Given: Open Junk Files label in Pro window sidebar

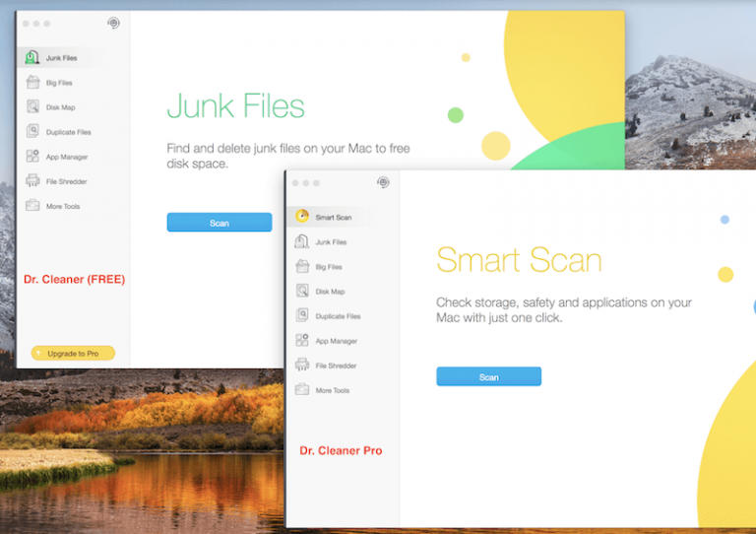Looking at the screenshot, I should coord(331,242).
